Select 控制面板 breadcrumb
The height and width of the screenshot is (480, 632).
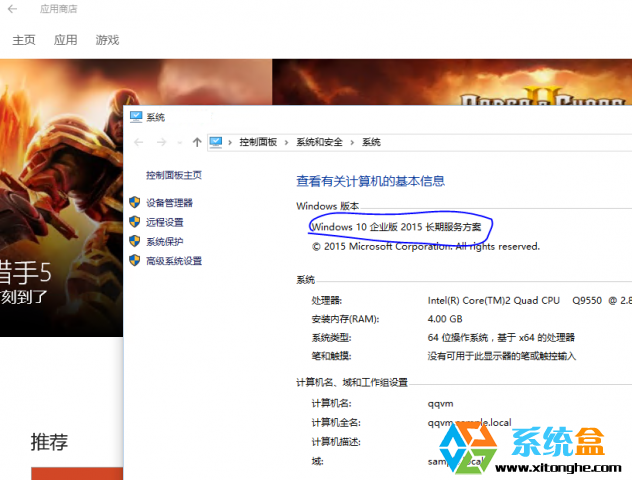click(x=258, y=142)
